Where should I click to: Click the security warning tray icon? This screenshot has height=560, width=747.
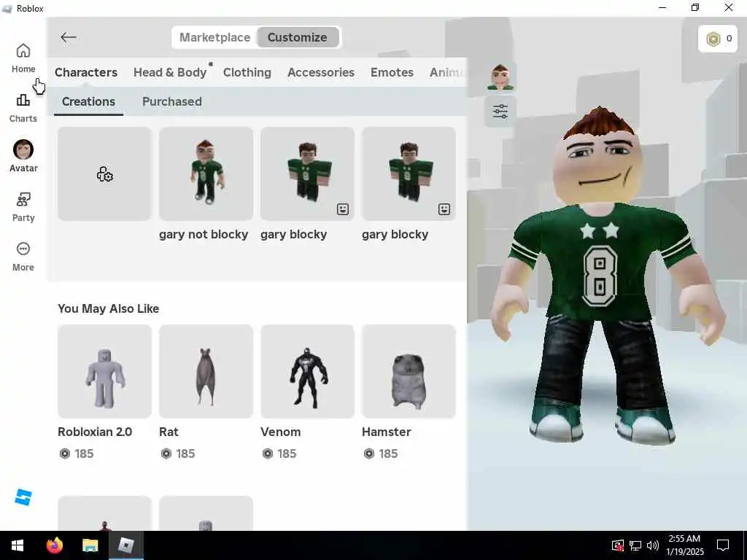tap(617, 545)
